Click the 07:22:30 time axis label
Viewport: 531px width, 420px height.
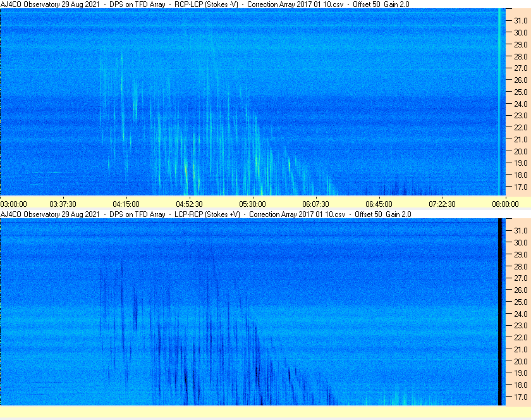coord(442,204)
